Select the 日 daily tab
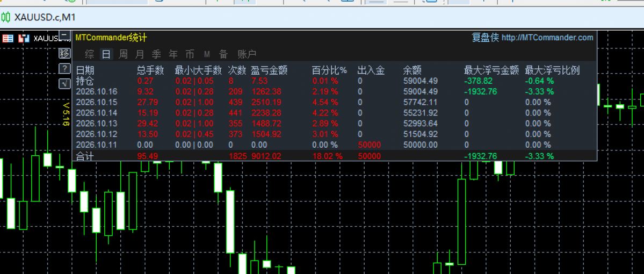The image size is (644, 274). 106,54
